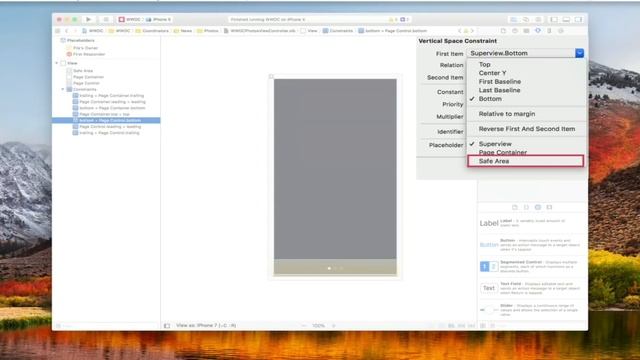
Task: Open the Quick Help inspector tab
Action: tap(515, 31)
